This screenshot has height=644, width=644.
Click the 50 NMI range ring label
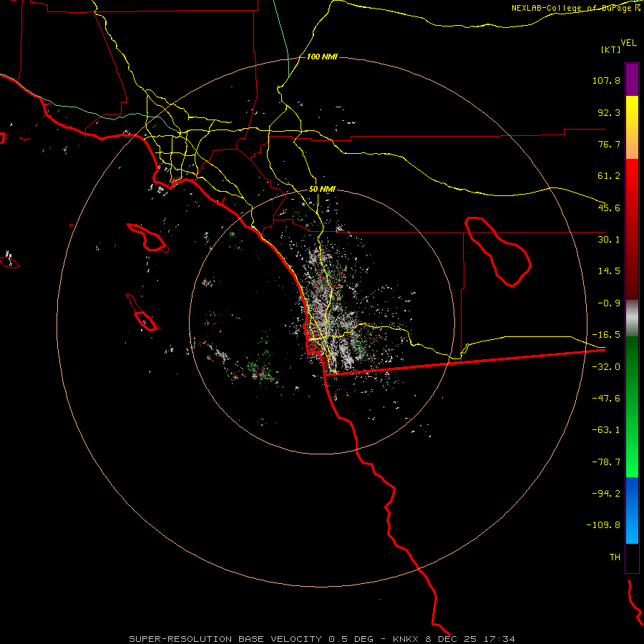pyautogui.click(x=322, y=190)
